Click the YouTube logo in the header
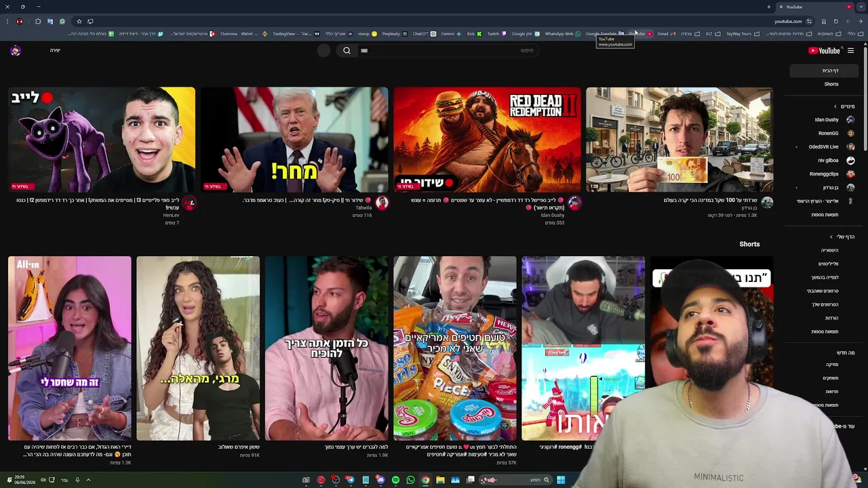 (x=824, y=50)
